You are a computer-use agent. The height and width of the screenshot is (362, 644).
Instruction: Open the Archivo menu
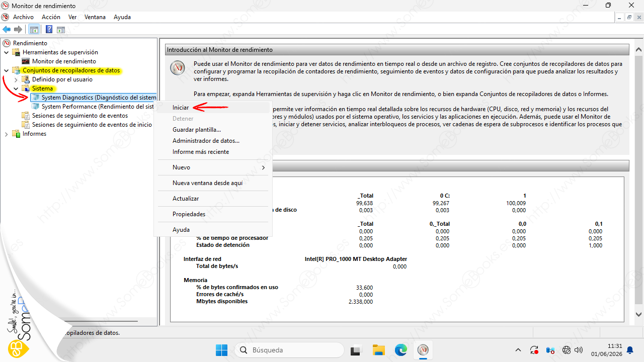(23, 17)
